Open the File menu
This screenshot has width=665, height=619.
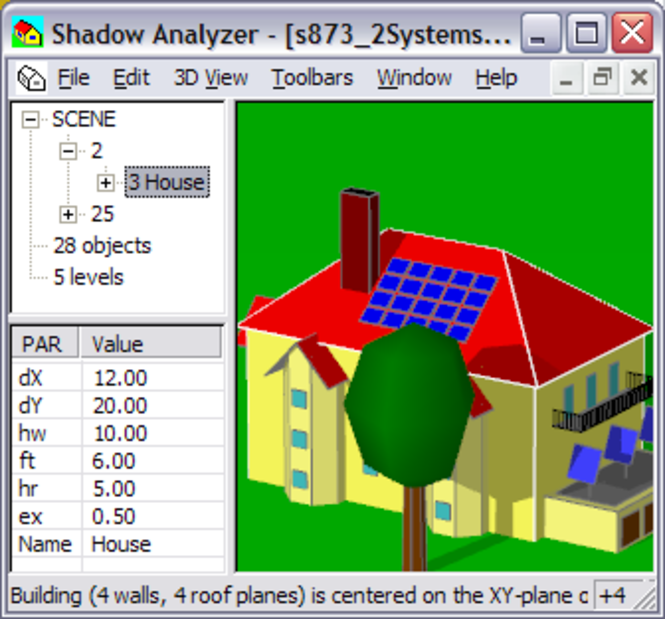pos(73,78)
